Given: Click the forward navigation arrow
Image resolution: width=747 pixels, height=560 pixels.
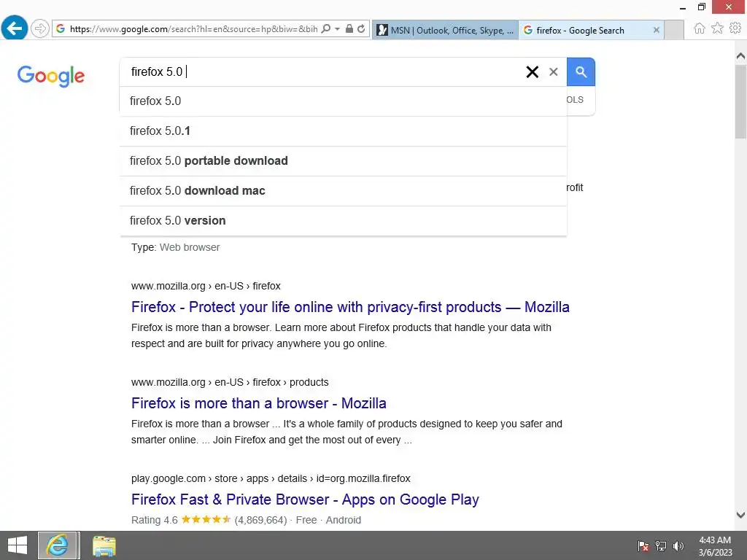Looking at the screenshot, I should (x=40, y=28).
